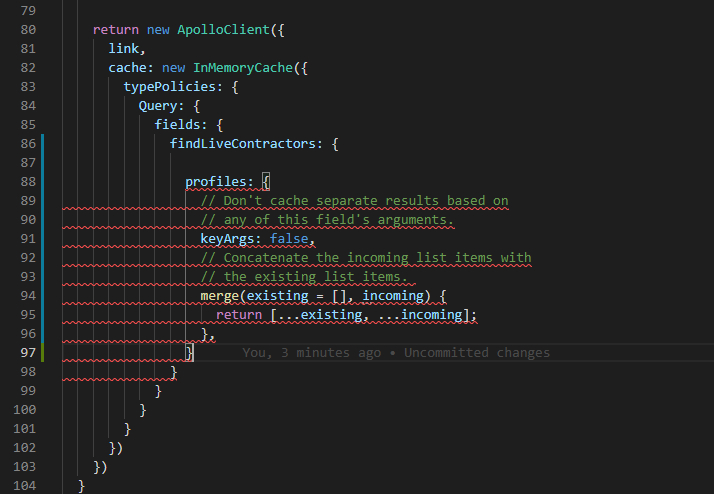Click the highlighted closing brace on line 97

pyautogui.click(x=189, y=353)
